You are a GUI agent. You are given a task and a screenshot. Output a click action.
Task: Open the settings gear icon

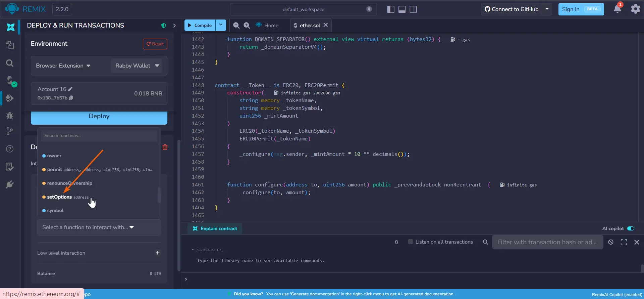(x=635, y=9)
